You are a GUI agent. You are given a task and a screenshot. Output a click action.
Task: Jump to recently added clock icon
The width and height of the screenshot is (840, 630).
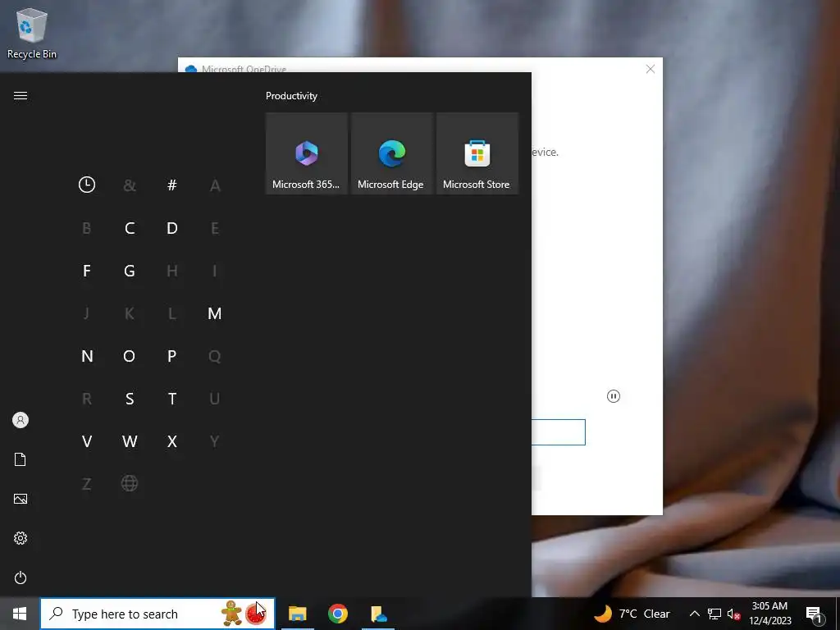point(87,185)
